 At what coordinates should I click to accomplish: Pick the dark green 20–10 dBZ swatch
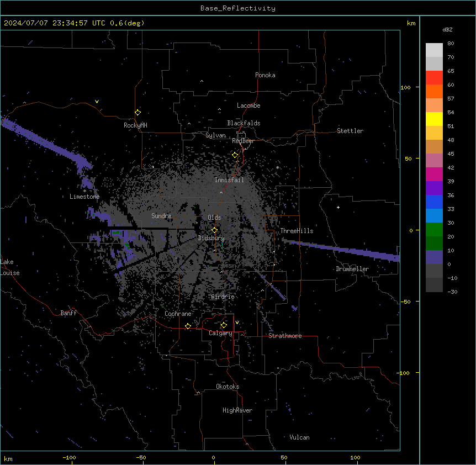click(x=434, y=244)
